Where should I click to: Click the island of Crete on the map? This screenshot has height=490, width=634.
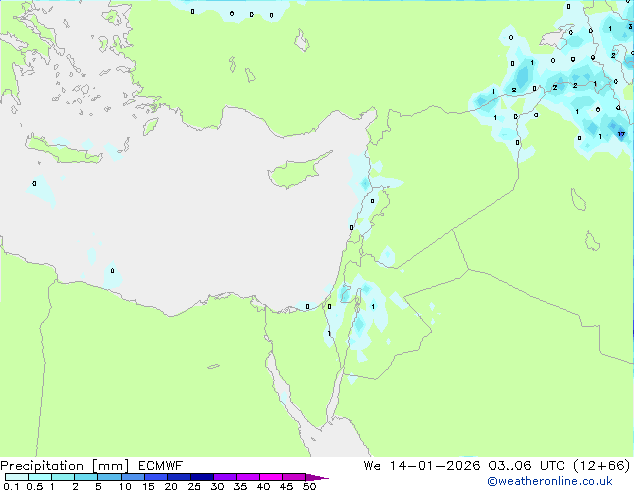coord(63,150)
